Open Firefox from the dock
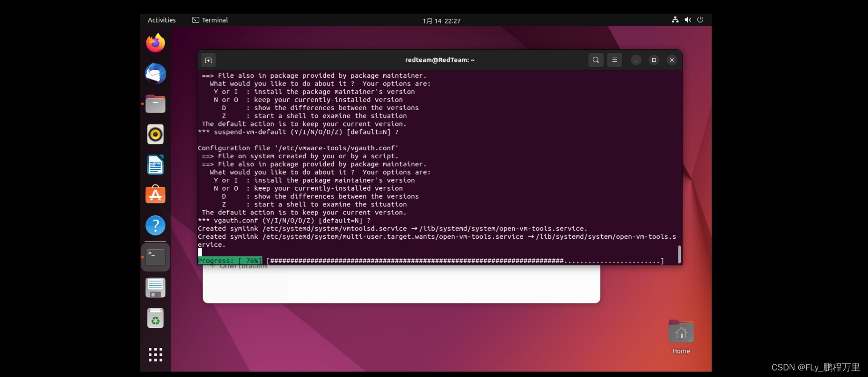 (155, 43)
